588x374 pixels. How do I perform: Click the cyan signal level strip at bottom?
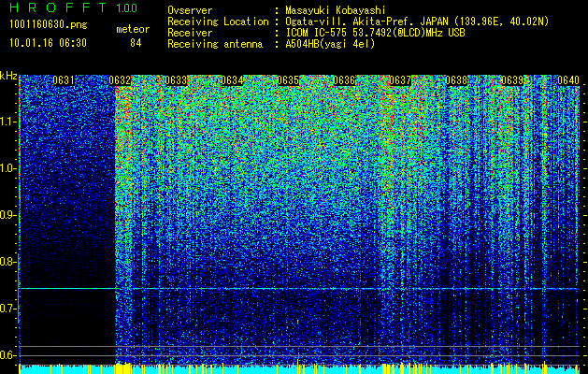(x=299, y=369)
